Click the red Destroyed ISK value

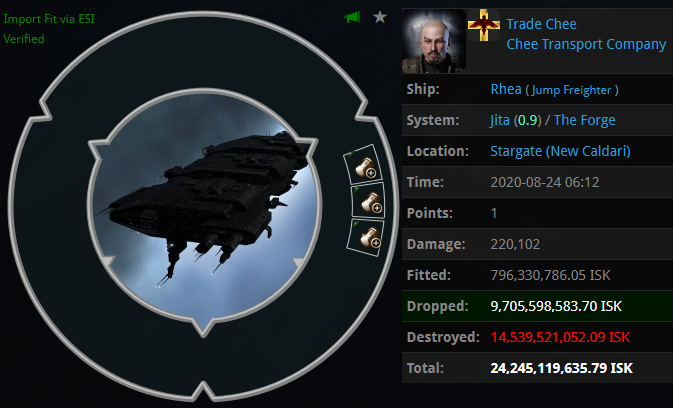tap(560, 337)
